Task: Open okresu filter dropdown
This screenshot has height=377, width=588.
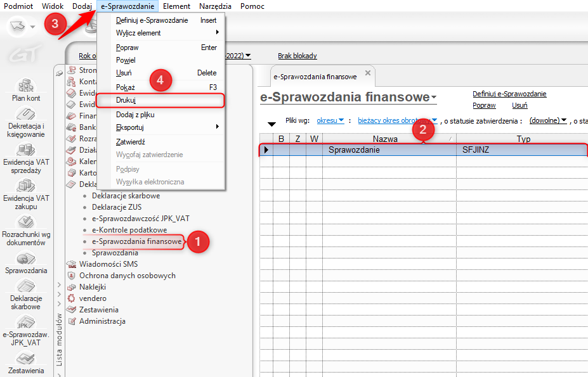Action: [341, 120]
